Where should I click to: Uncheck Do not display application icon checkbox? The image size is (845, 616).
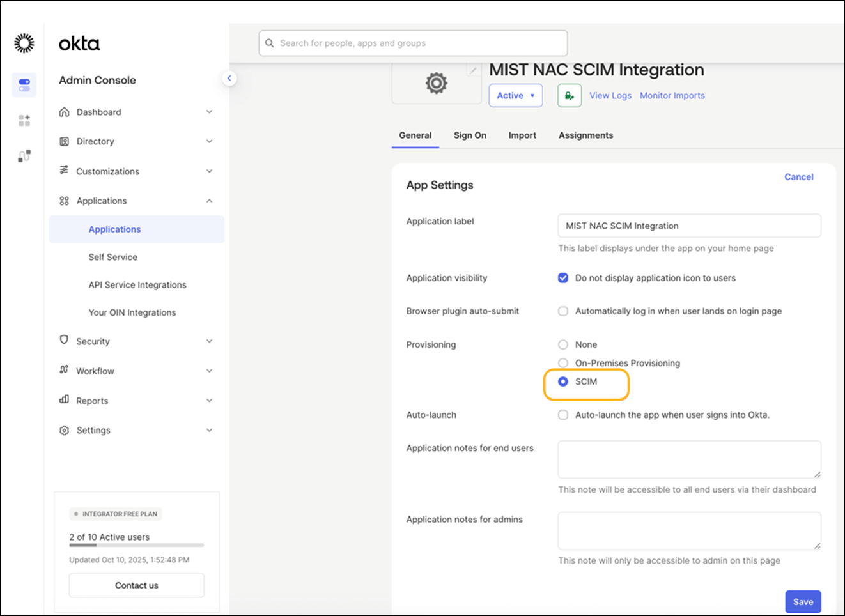(x=563, y=278)
